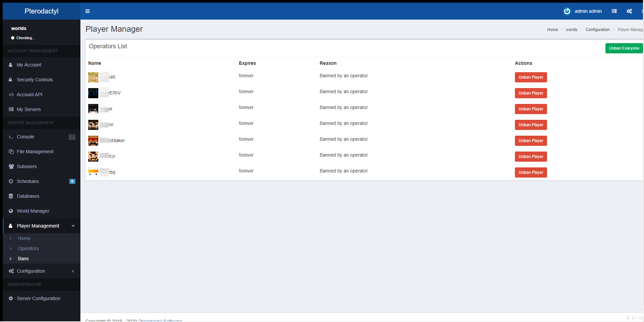Collapse the Player Management menu chevron
This screenshot has height=322, width=644.
73,226
